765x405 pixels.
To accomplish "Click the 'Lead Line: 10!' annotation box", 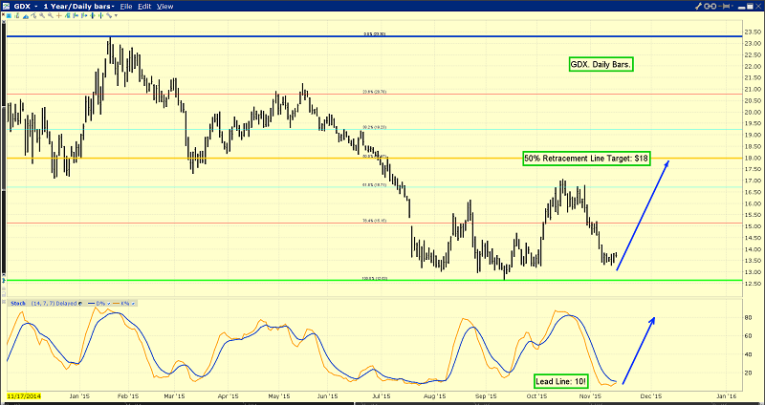I will [x=560, y=381].
